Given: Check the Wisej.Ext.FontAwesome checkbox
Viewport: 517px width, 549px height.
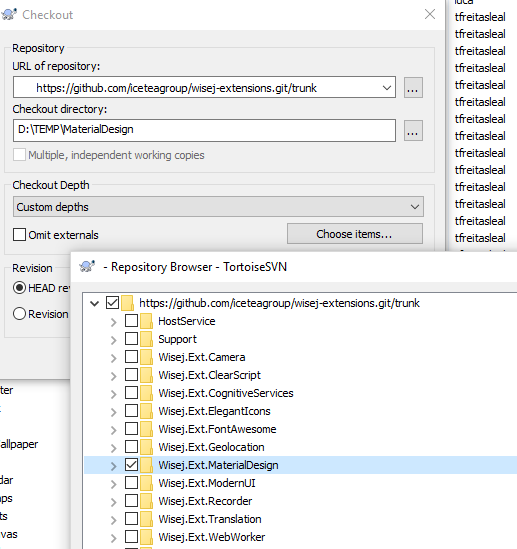Looking at the screenshot, I should 131,429.
